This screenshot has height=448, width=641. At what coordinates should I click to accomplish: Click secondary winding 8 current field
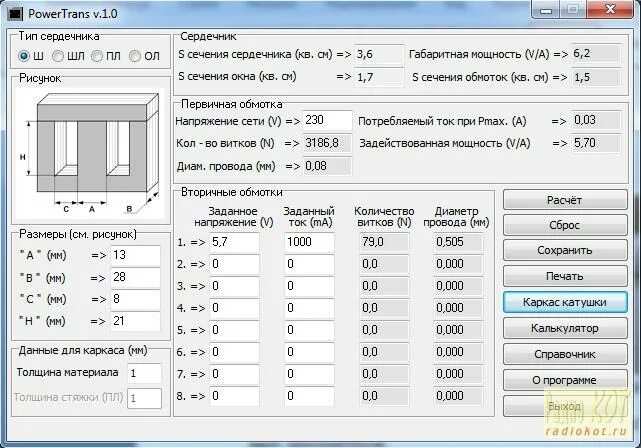tap(309, 396)
